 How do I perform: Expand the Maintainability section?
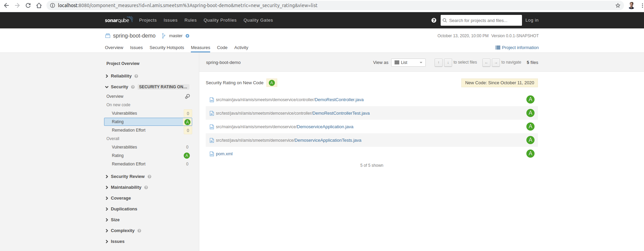[126, 187]
